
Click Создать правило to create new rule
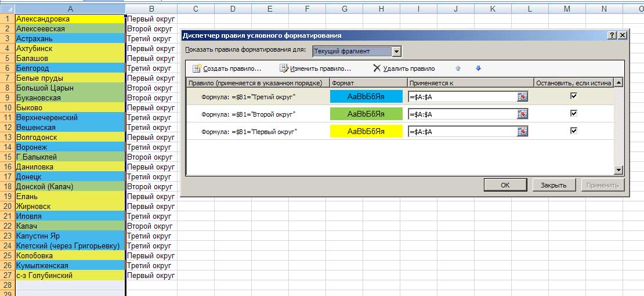click(x=226, y=68)
